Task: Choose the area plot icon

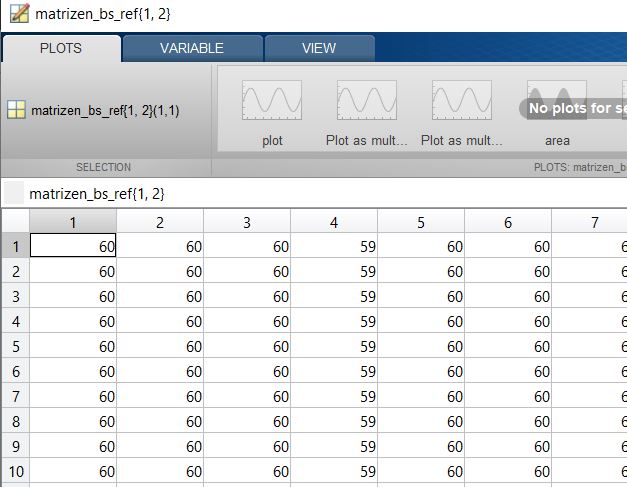Action: (x=557, y=102)
